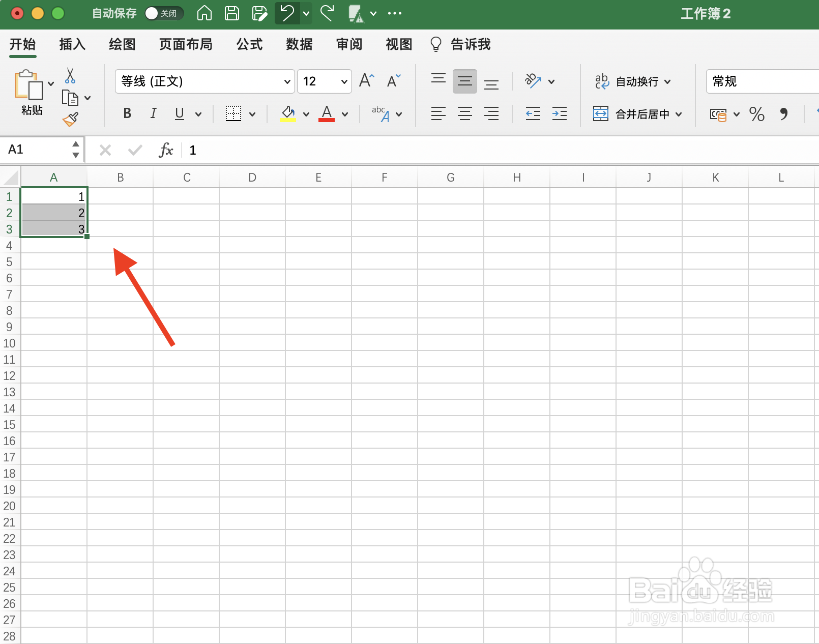Open the font size 12 dropdown

[344, 81]
